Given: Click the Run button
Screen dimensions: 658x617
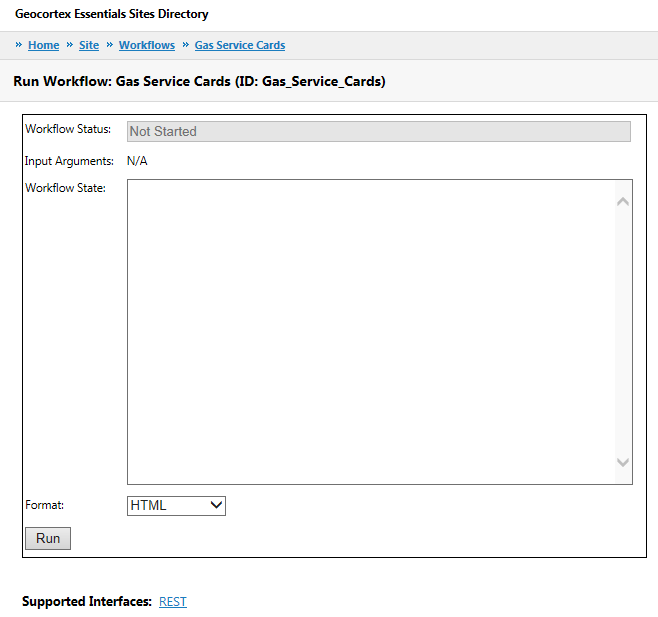Looking at the screenshot, I should click(x=48, y=538).
